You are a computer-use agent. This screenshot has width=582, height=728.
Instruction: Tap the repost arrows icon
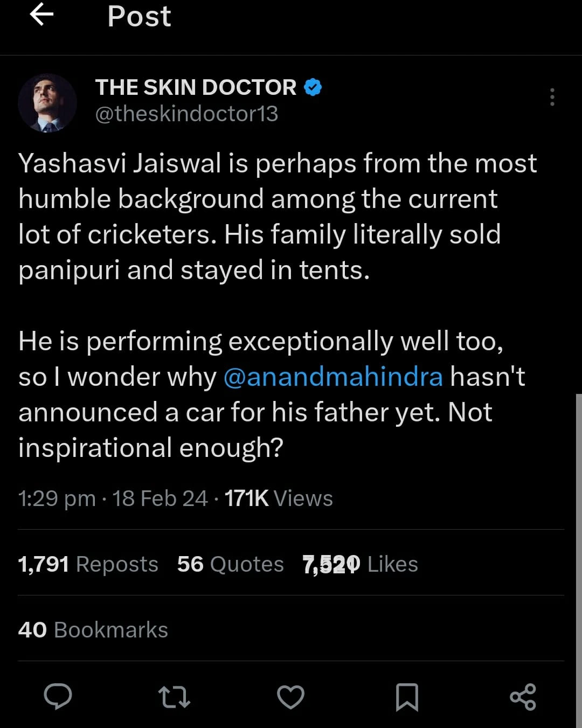174,697
